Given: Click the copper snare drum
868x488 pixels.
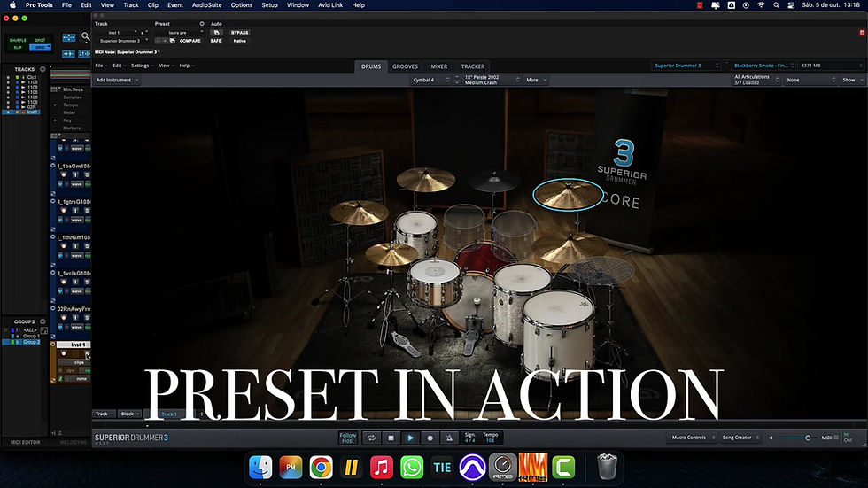Looking at the screenshot, I should coord(435,283).
